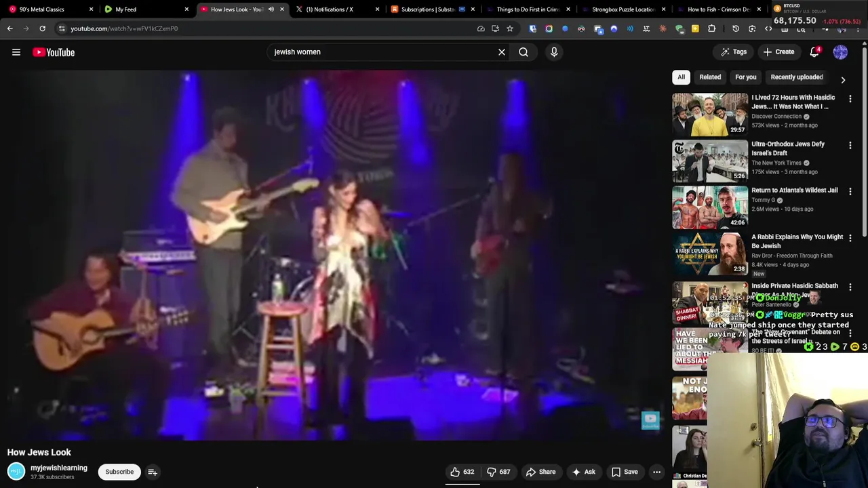Viewport: 868px width, 488px height.
Task: Open the Return to Atlanta's Wildest Jail thumbnail
Action: [710, 207]
